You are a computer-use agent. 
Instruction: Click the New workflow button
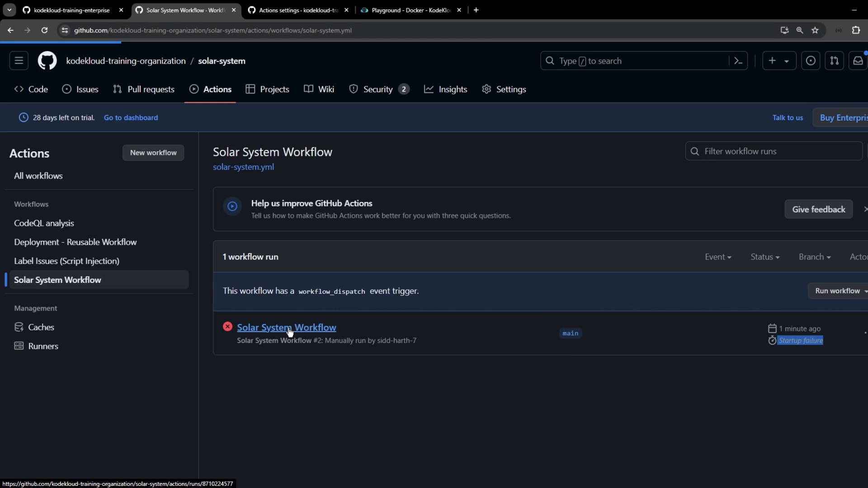(x=153, y=153)
